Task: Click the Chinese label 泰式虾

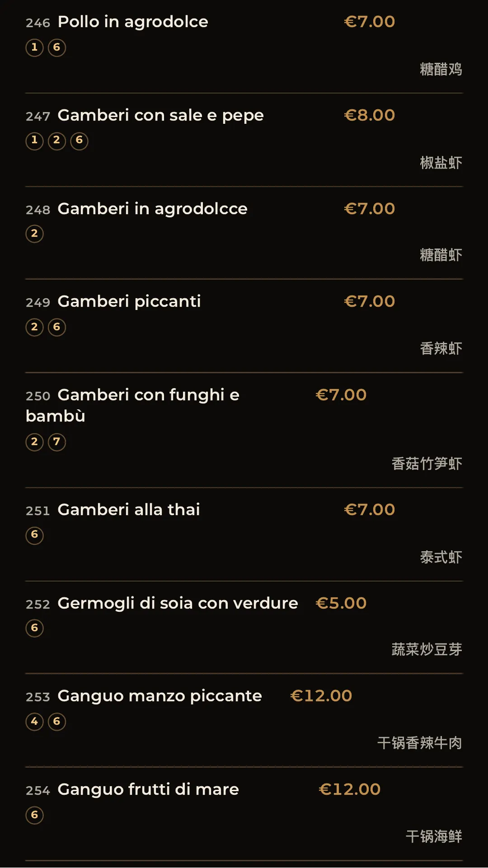Action: tap(441, 557)
